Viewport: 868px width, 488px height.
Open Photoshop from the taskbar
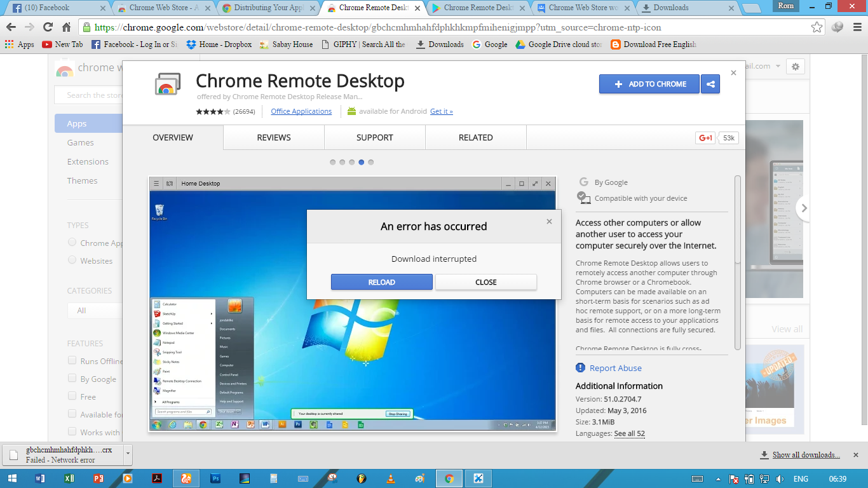[215, 478]
